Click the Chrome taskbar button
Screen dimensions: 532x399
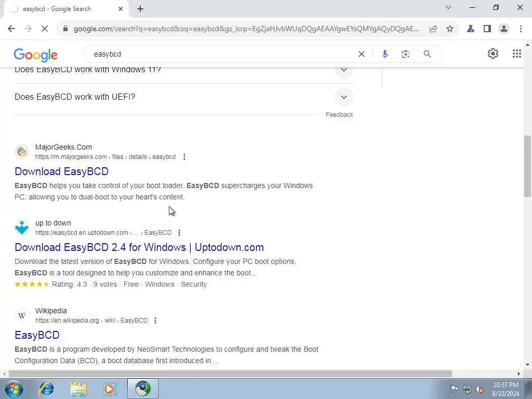tap(142, 389)
